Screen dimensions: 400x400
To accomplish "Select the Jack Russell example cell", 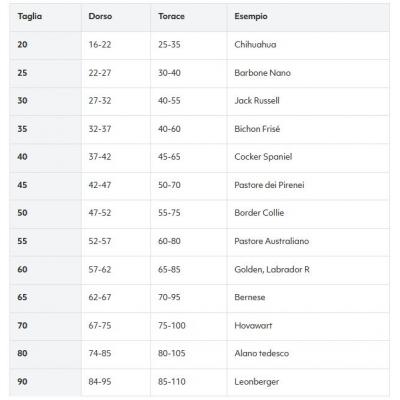I will point(257,101).
